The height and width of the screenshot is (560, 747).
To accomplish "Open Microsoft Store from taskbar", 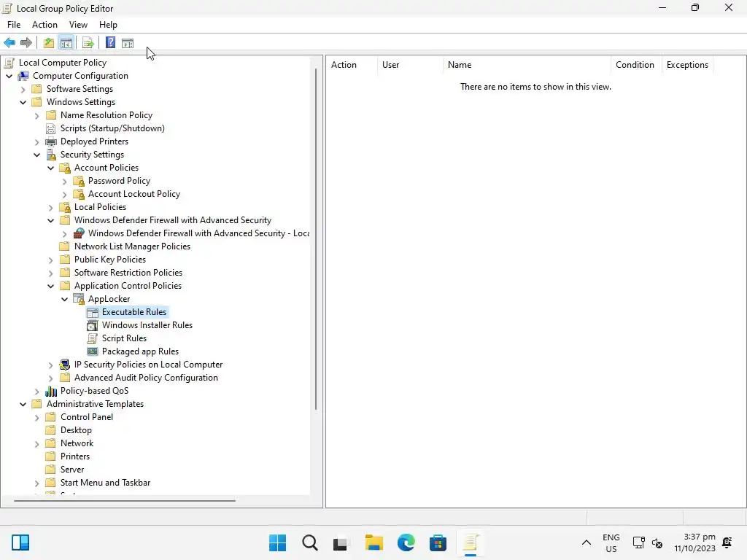I will (438, 542).
